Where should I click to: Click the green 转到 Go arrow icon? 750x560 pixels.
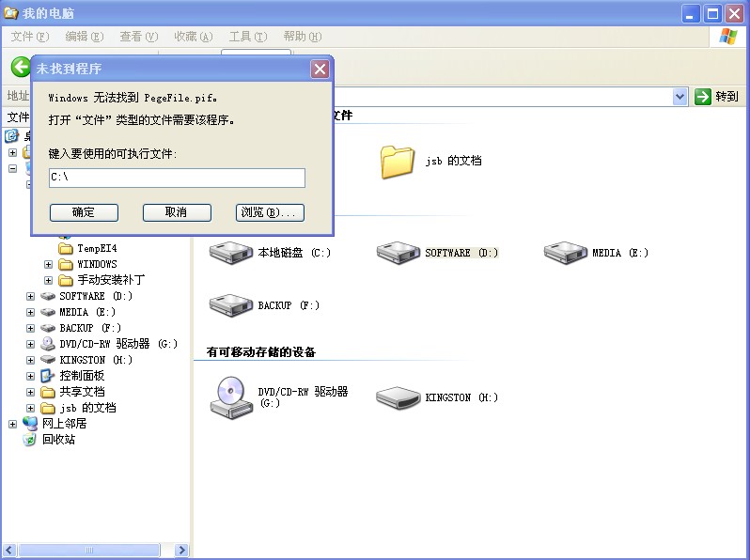pos(703,97)
